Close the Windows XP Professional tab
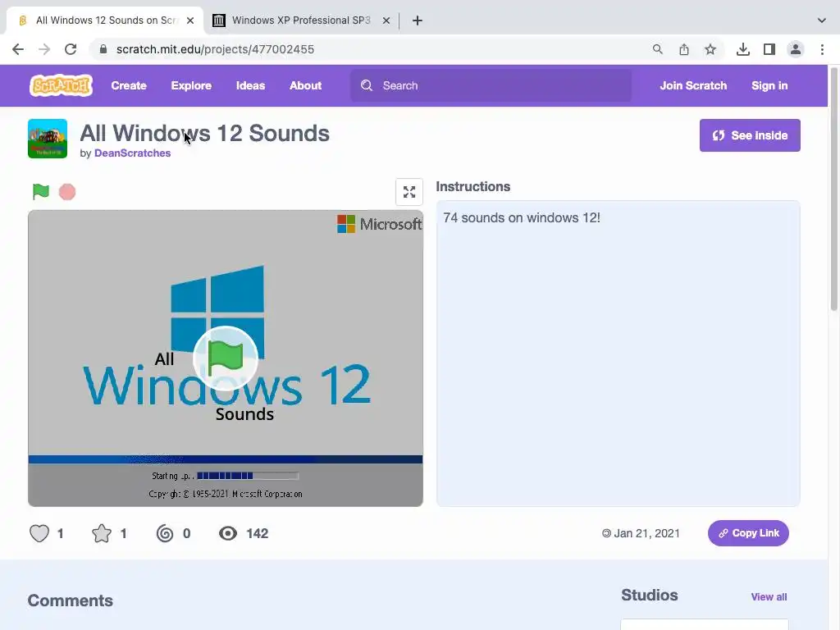This screenshot has height=630, width=840. click(386, 21)
